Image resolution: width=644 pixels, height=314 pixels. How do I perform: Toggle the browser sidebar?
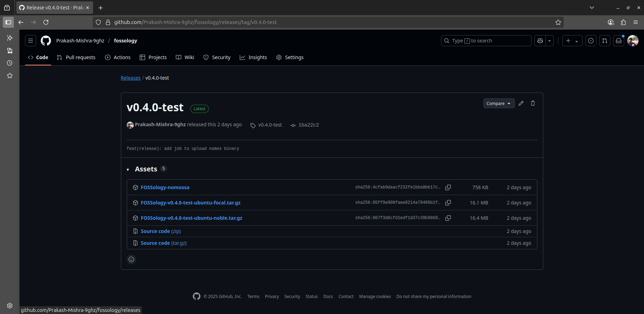[8, 22]
